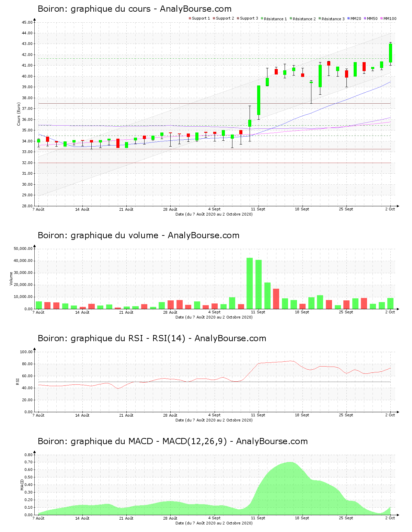
Task: Select the 'MM20' legend label
Action: (x=356, y=19)
